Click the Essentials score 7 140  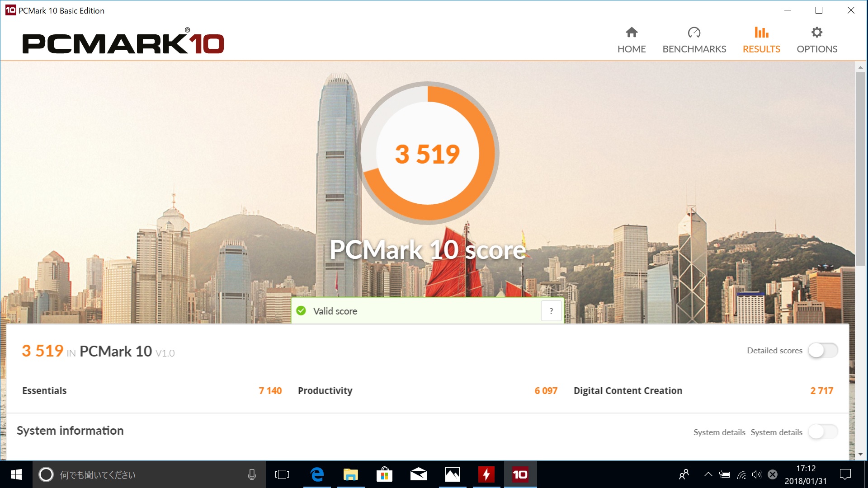click(270, 390)
